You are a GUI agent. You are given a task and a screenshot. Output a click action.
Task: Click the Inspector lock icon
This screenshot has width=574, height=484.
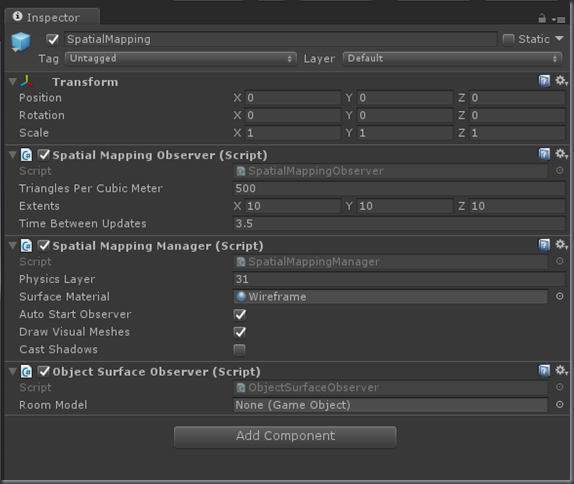(542, 18)
